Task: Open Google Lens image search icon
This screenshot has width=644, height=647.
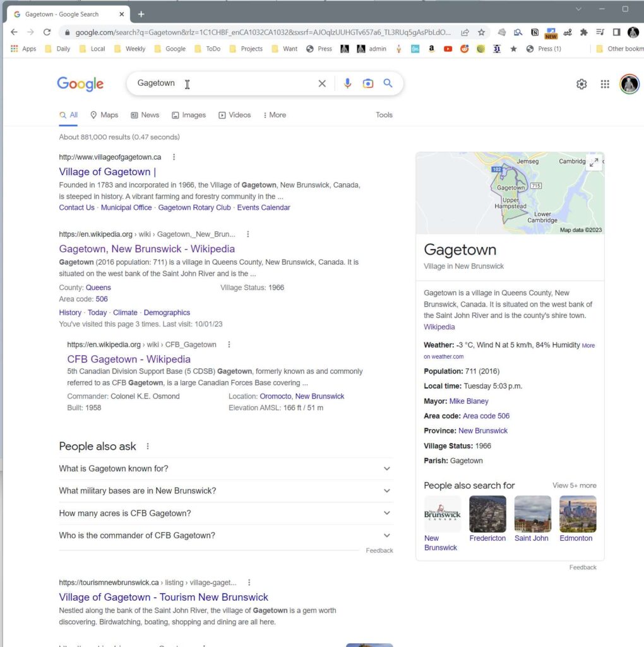Action: coord(368,83)
